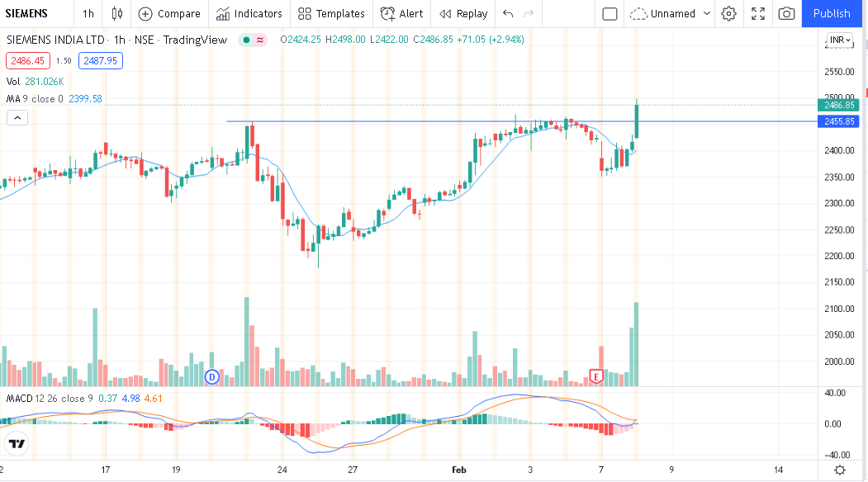
Task: Select the MACD 12 26 close 9 legend
Action: point(50,399)
